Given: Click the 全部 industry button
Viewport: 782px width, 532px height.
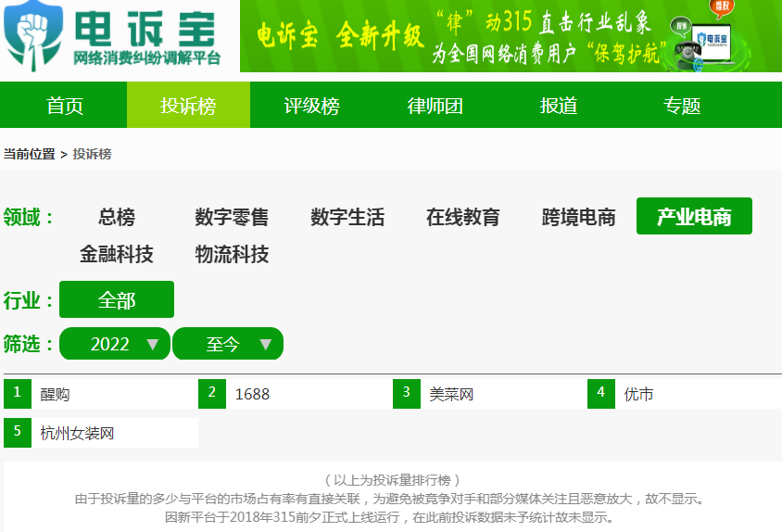Looking at the screenshot, I should 117,299.
